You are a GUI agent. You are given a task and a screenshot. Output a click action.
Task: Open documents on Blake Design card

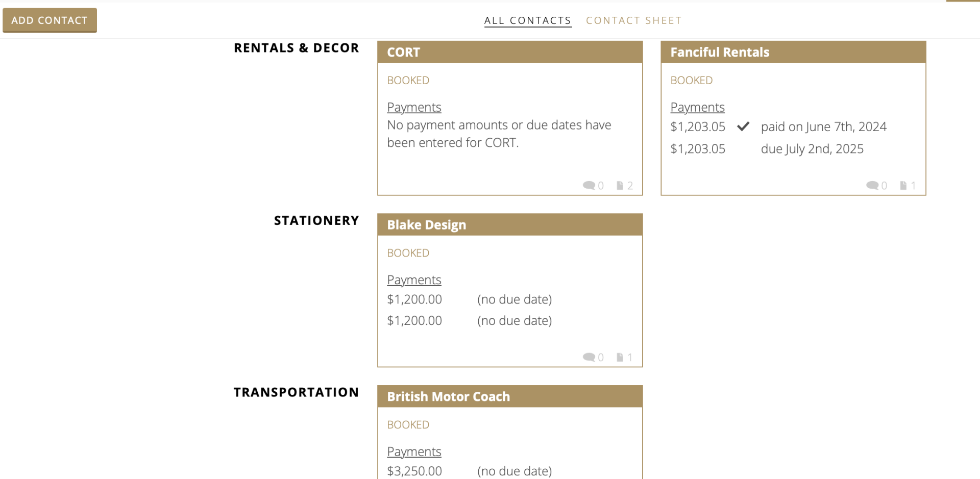pyautogui.click(x=620, y=357)
